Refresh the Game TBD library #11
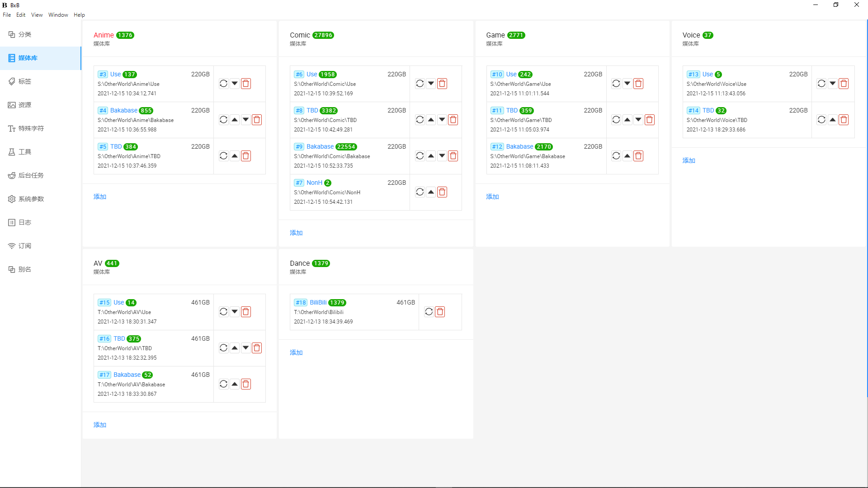 pyautogui.click(x=616, y=120)
